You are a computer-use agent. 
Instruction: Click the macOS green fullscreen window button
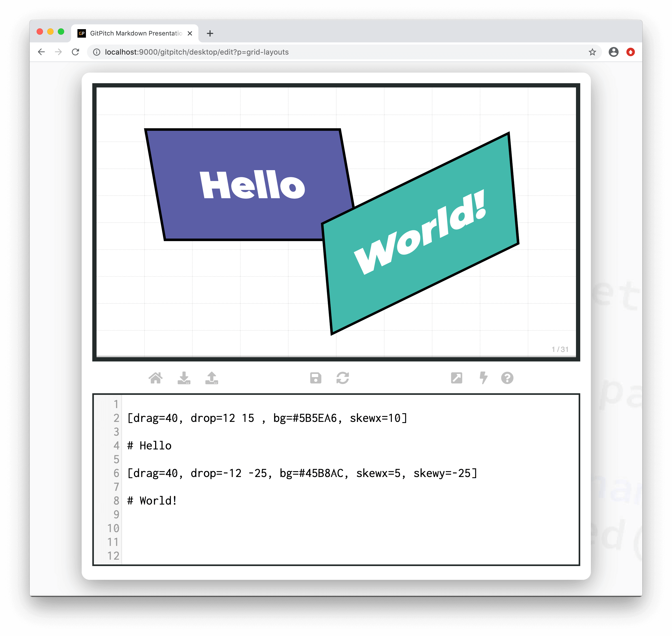[61, 32]
